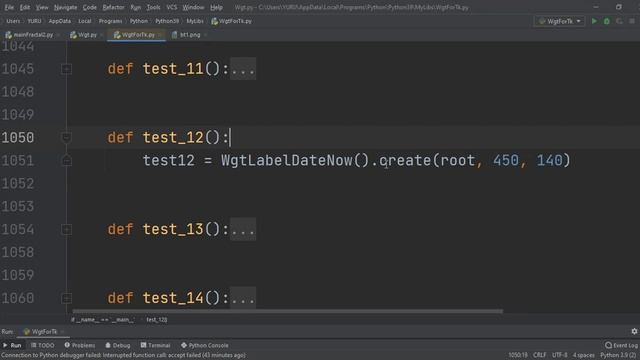Click test_12() in bottom code breadcrumb
This screenshot has height=360, width=640.
click(x=157, y=320)
